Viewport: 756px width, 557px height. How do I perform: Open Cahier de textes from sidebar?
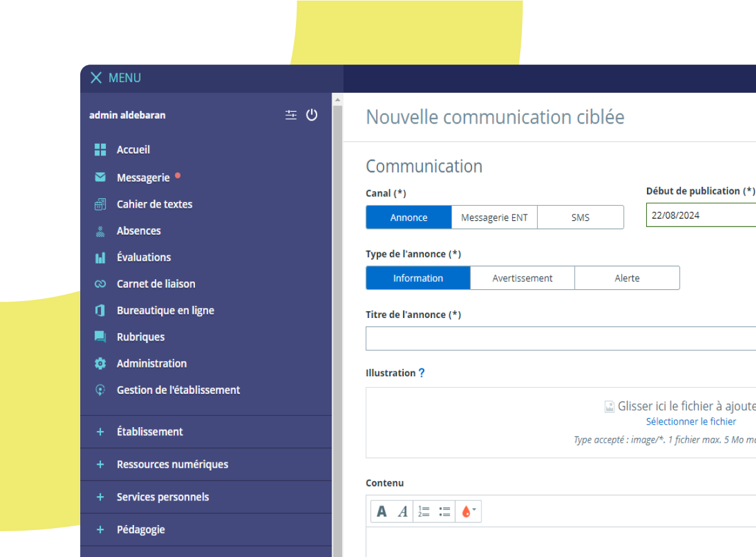(x=154, y=204)
